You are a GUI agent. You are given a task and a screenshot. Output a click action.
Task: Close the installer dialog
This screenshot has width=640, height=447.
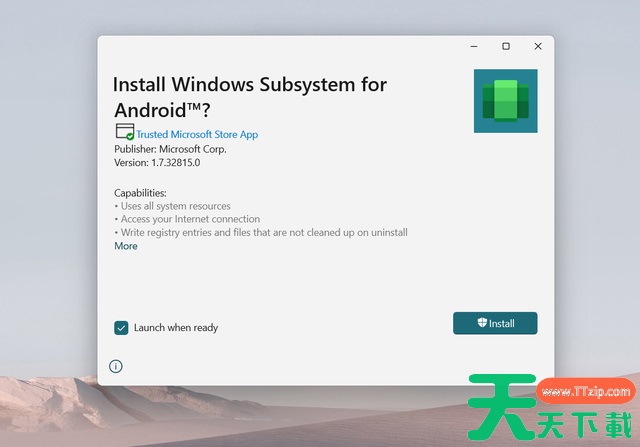click(x=538, y=46)
